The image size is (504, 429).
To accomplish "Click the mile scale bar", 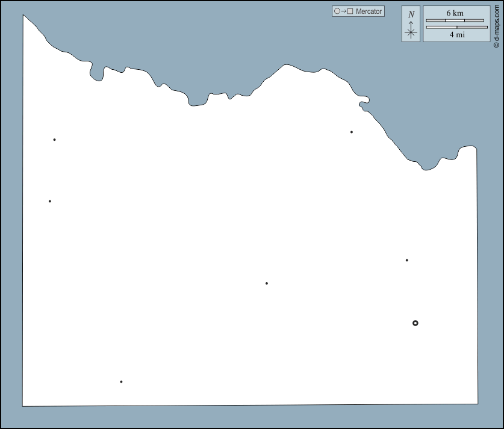I will pos(456,27).
